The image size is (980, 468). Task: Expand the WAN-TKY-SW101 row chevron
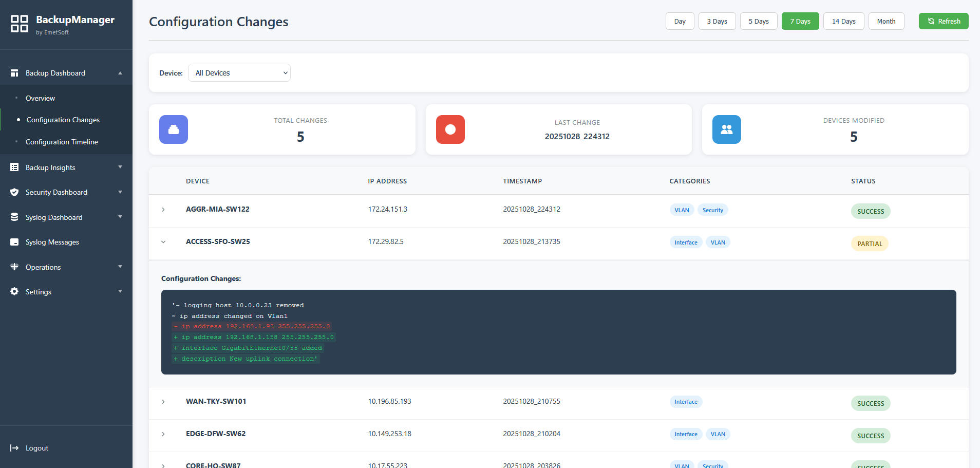(163, 401)
